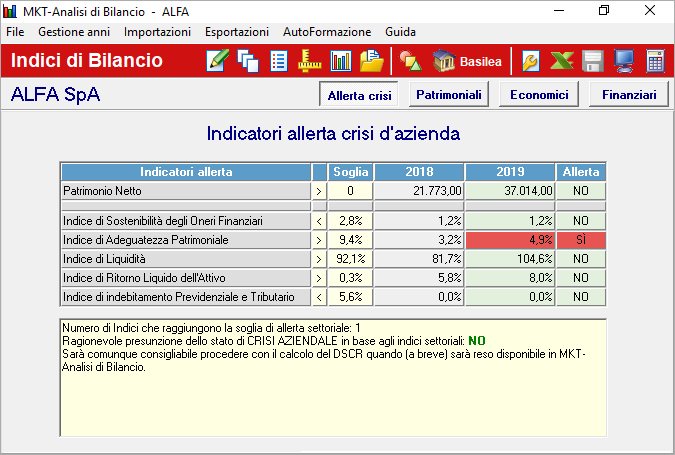Select Indice di Adeguatezza Patrimoniale row

[x=186, y=240]
